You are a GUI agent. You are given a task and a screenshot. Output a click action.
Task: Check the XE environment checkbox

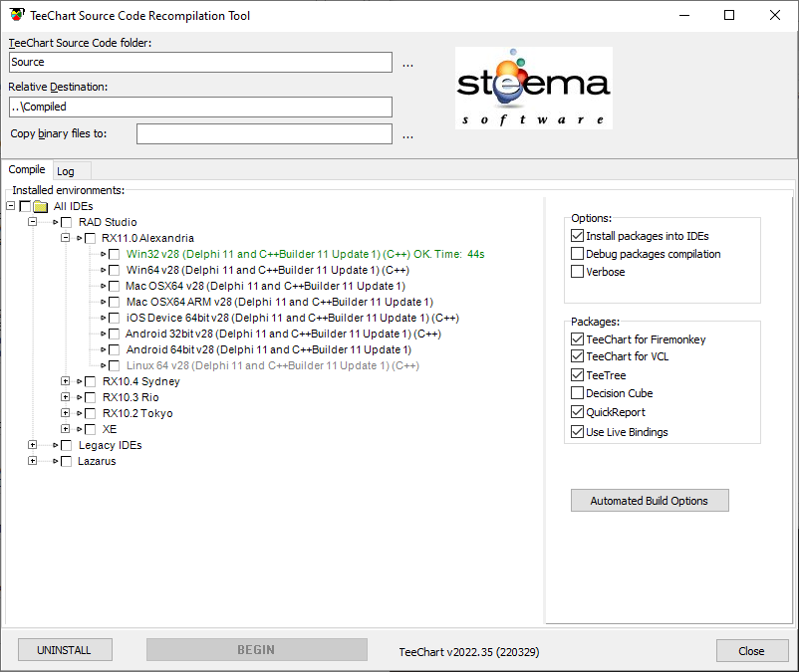coord(91,429)
